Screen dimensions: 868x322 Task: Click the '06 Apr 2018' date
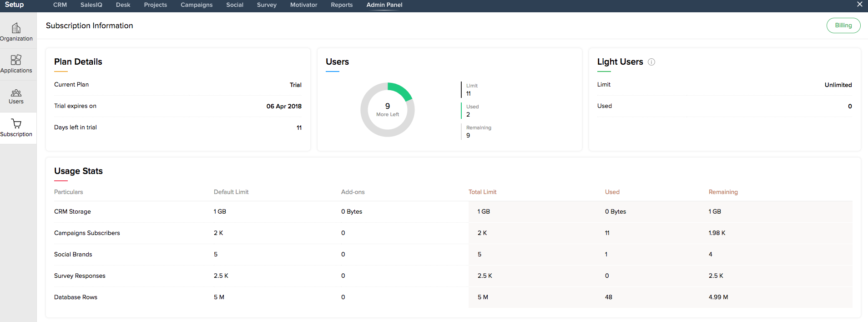[284, 107]
